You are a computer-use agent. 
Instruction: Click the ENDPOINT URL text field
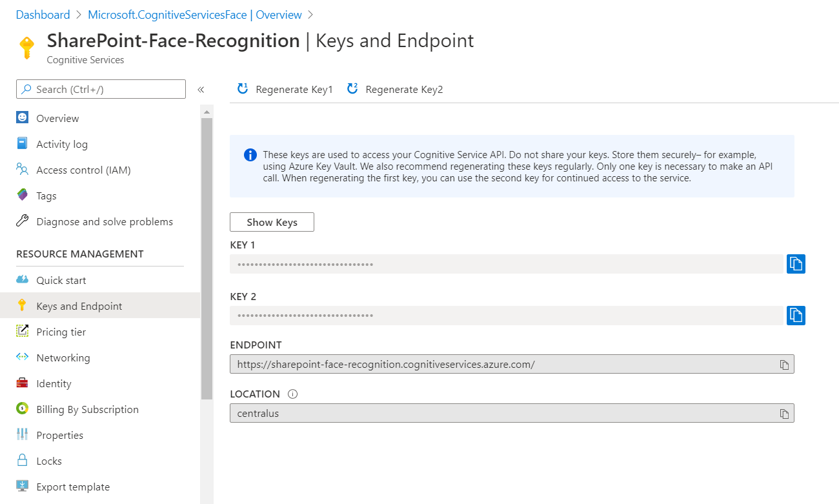point(503,365)
